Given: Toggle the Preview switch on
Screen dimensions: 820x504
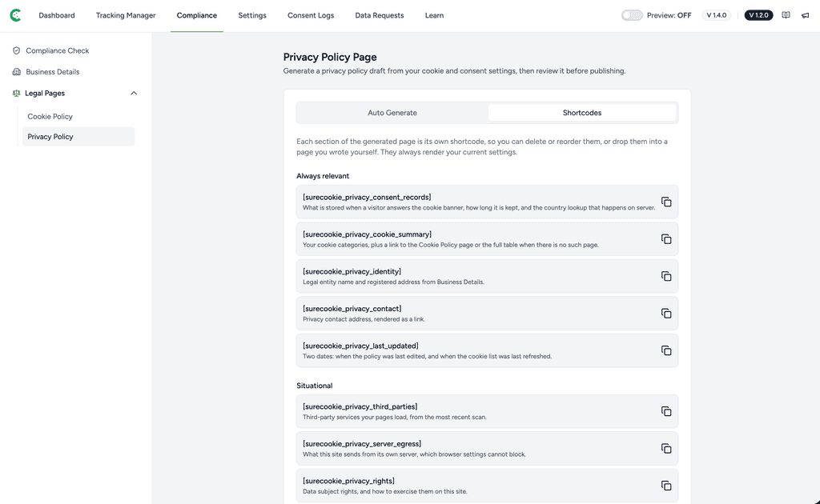Looking at the screenshot, I should tap(632, 15).
